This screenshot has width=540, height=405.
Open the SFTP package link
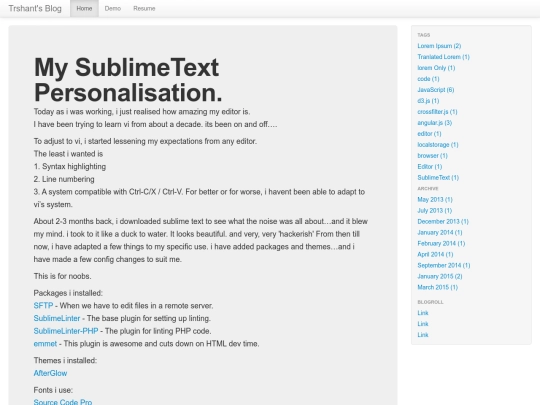[x=43, y=306]
